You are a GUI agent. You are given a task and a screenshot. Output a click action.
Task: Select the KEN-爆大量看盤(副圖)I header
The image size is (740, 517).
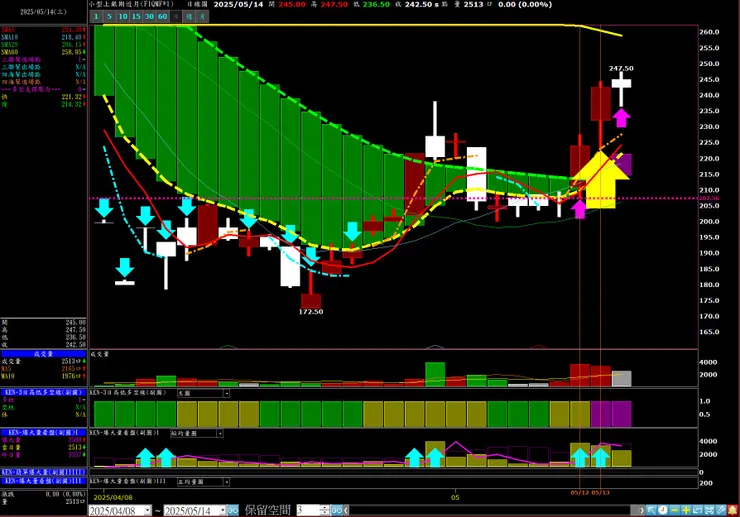coord(43,432)
